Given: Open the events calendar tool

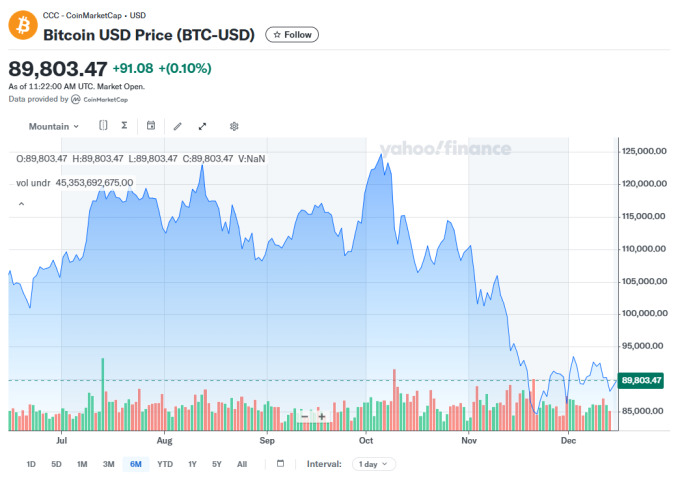Looking at the screenshot, I should click(151, 126).
